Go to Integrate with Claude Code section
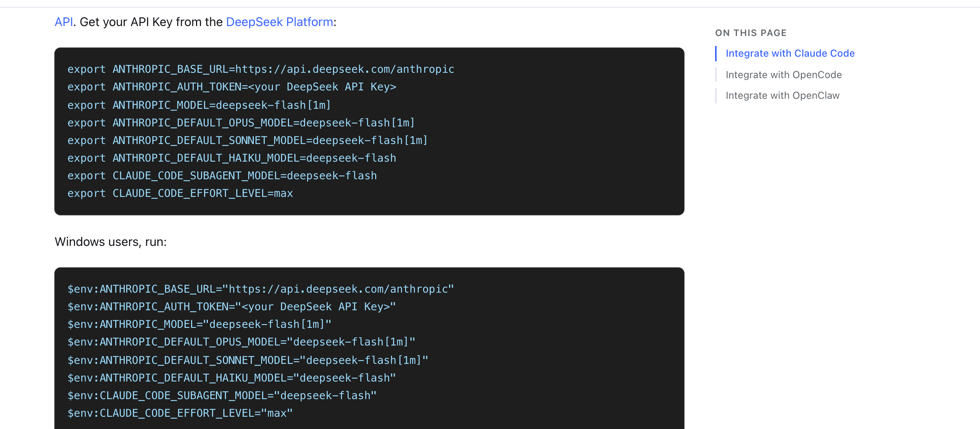The image size is (980, 429). [x=790, y=53]
